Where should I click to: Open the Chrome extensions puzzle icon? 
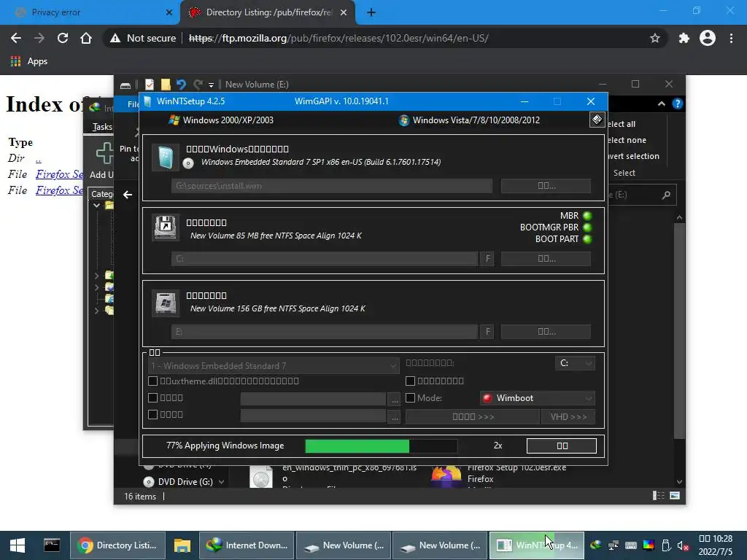pyautogui.click(x=684, y=38)
